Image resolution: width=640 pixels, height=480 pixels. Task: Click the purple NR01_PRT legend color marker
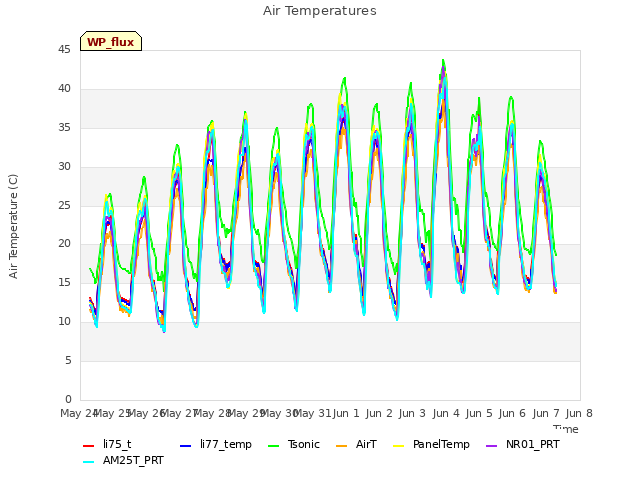[x=492, y=446]
